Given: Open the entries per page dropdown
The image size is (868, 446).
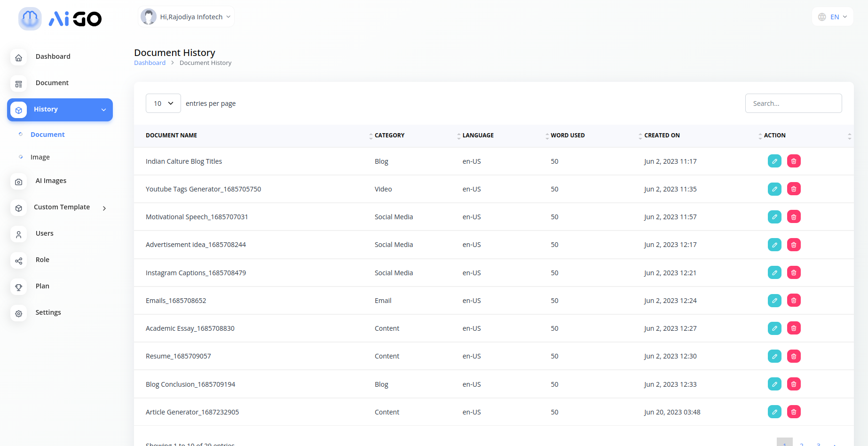Looking at the screenshot, I should (163, 104).
